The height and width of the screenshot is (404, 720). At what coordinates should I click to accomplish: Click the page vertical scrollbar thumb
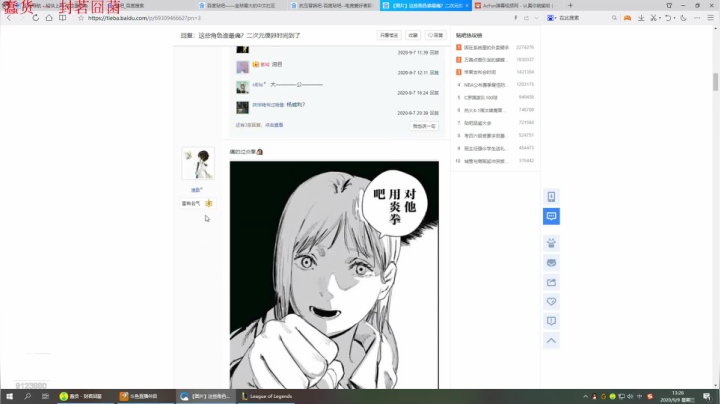(x=715, y=82)
